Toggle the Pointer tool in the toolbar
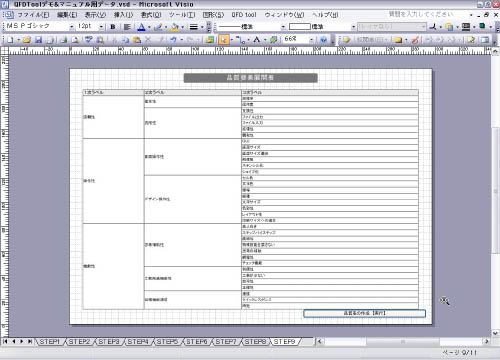Screen dimensions: 500x360 coord(224,40)
